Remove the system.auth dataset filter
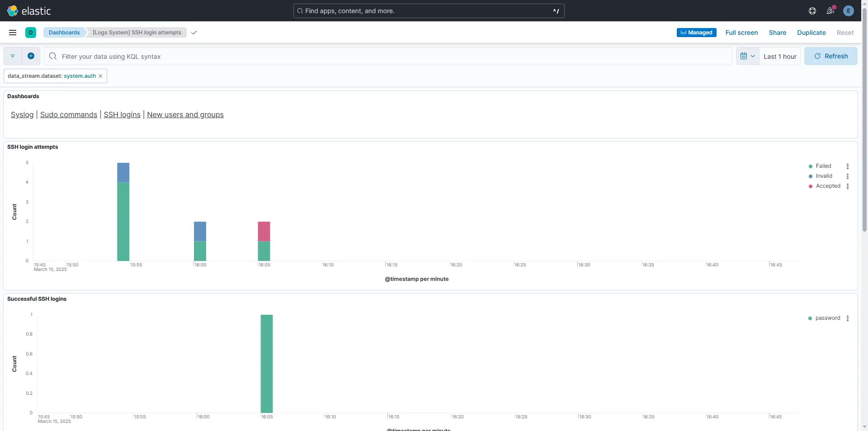This screenshot has height=431, width=868. 100,76
